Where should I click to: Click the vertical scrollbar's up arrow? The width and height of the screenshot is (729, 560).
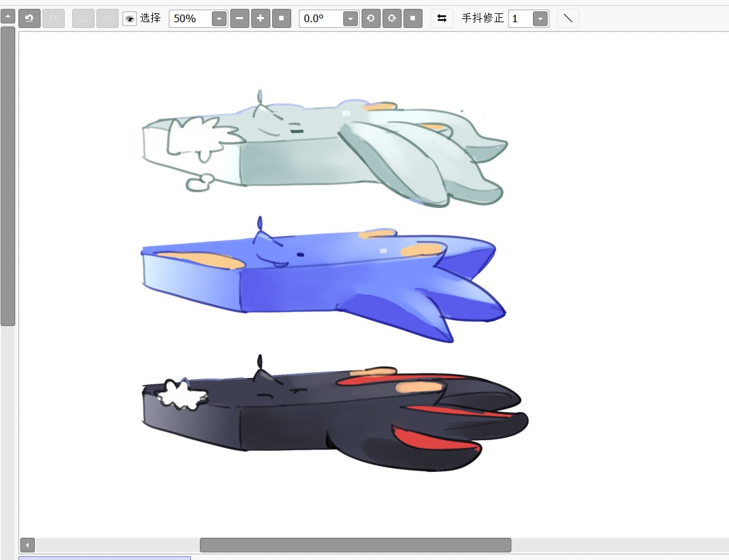(8, 16)
